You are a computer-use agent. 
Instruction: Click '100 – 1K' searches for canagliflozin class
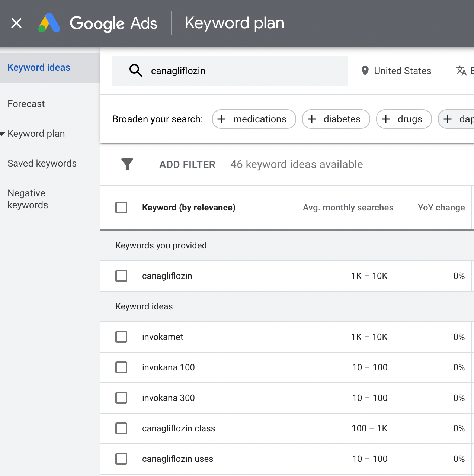369,428
